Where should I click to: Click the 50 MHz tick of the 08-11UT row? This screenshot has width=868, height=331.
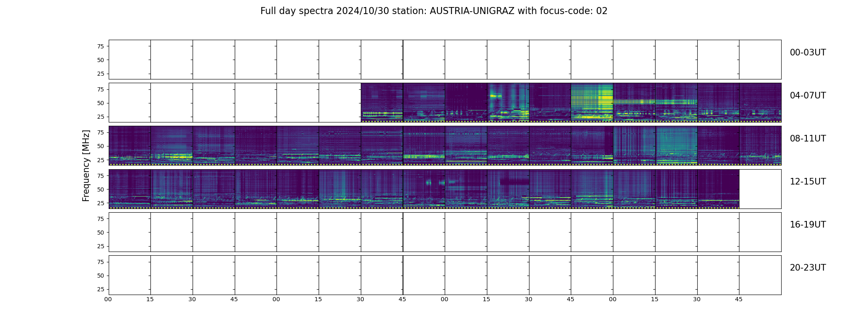point(100,146)
